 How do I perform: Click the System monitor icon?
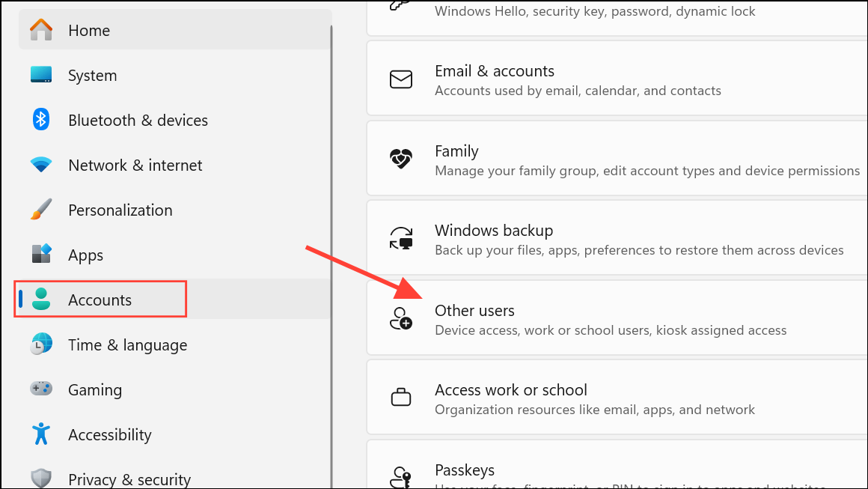41,74
